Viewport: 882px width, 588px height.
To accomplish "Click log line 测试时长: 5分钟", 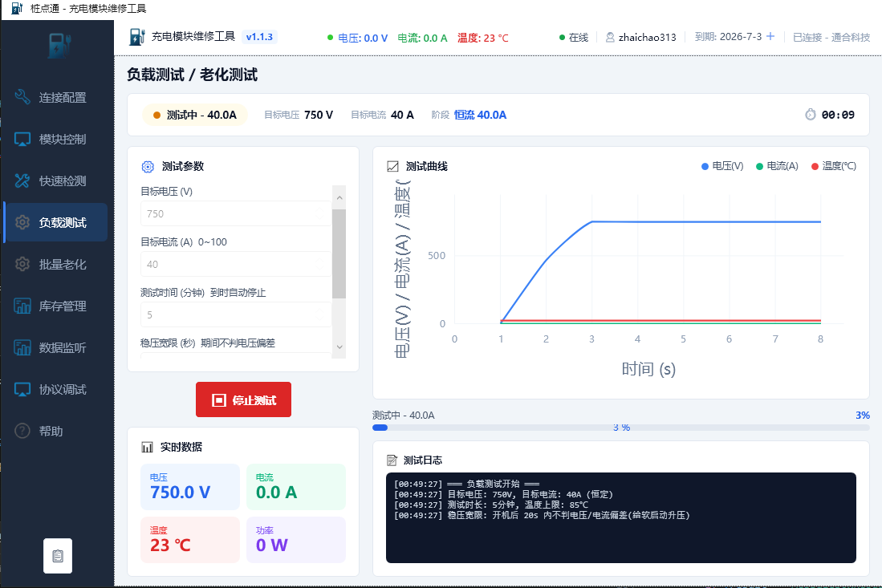I will (x=491, y=505).
